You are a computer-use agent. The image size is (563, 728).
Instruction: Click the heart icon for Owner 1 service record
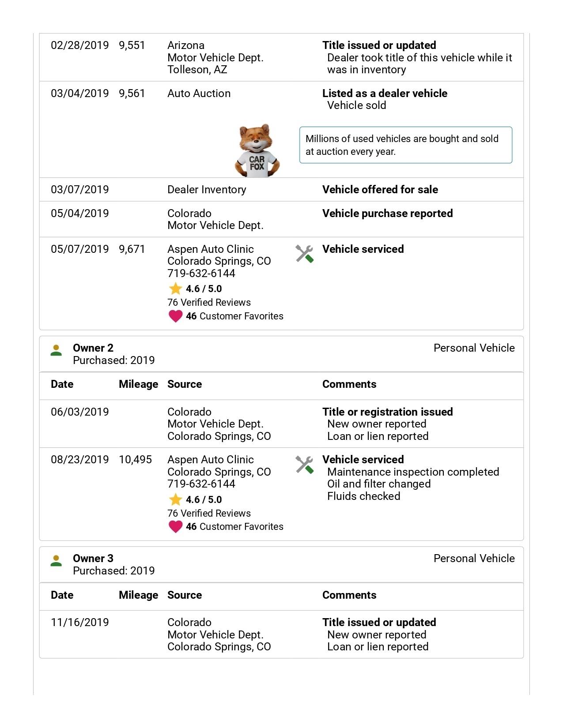click(175, 316)
